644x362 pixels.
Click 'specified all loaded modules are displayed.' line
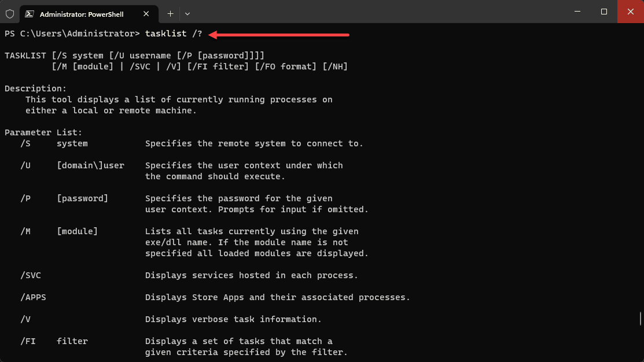tap(257, 253)
